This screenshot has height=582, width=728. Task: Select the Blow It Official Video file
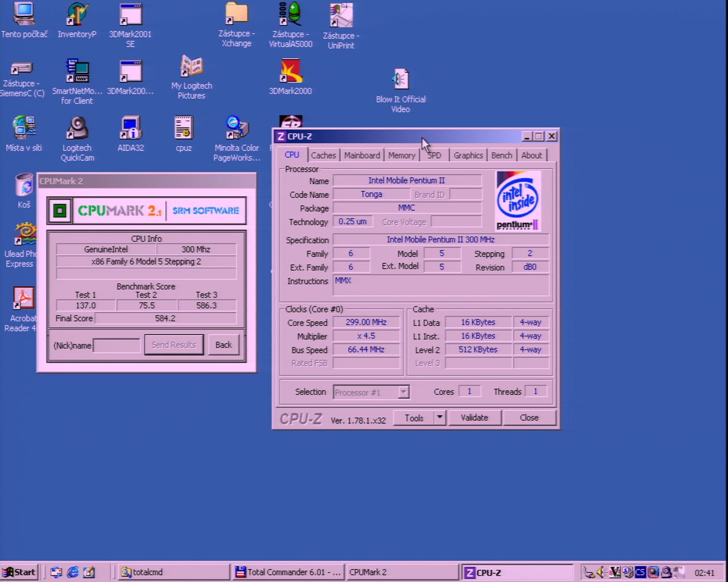(x=400, y=80)
